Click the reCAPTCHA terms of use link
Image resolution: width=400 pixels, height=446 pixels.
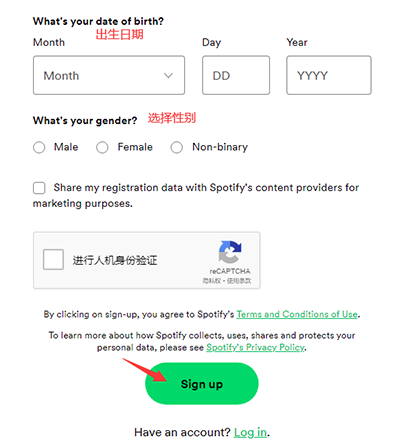[x=239, y=281]
